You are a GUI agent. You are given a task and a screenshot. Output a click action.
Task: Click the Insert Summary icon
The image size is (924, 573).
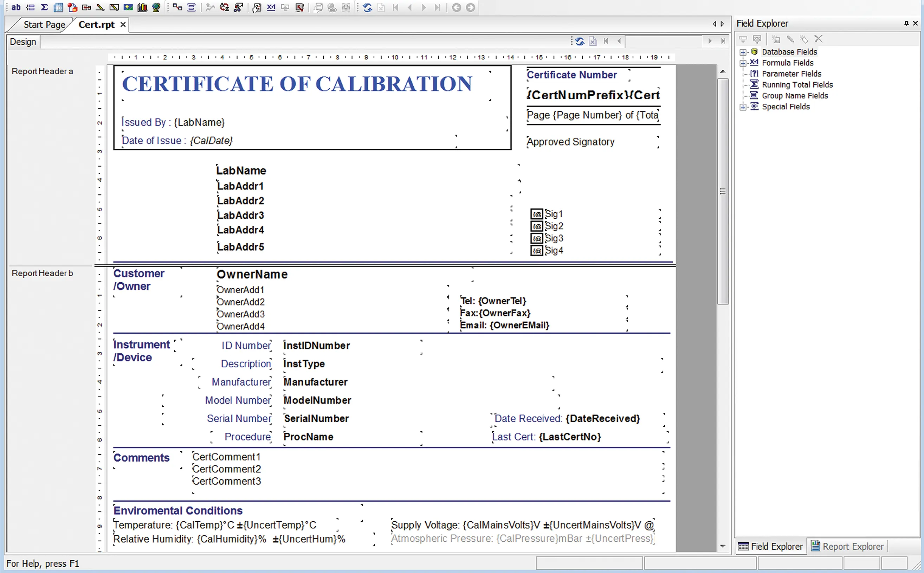pyautogui.click(x=45, y=7)
